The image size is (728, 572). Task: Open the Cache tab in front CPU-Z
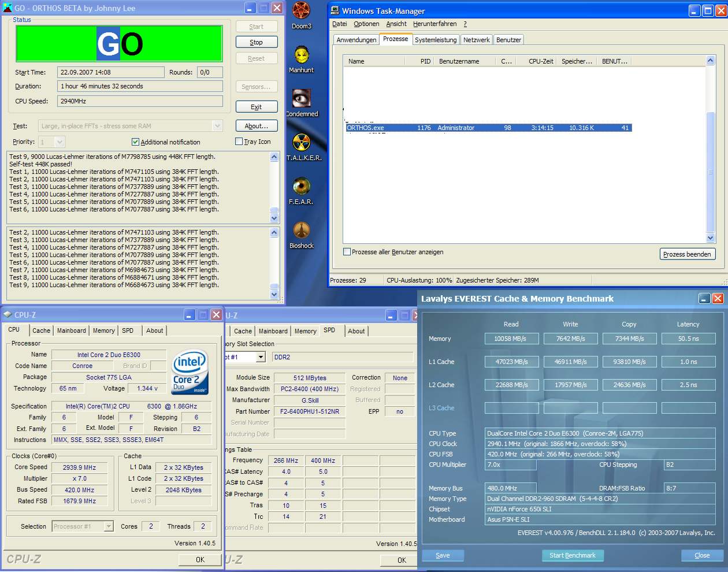pyautogui.click(x=41, y=331)
